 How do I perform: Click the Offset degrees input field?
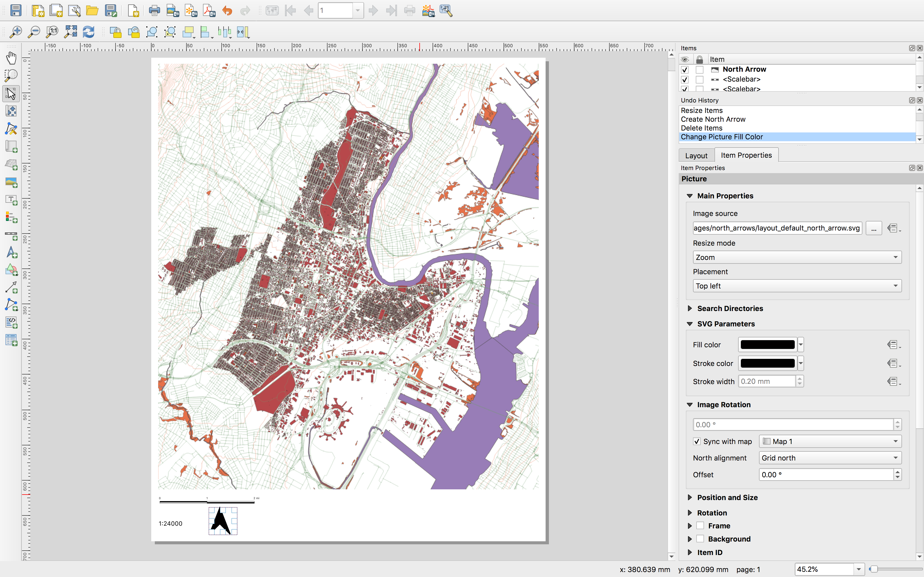[x=826, y=475]
